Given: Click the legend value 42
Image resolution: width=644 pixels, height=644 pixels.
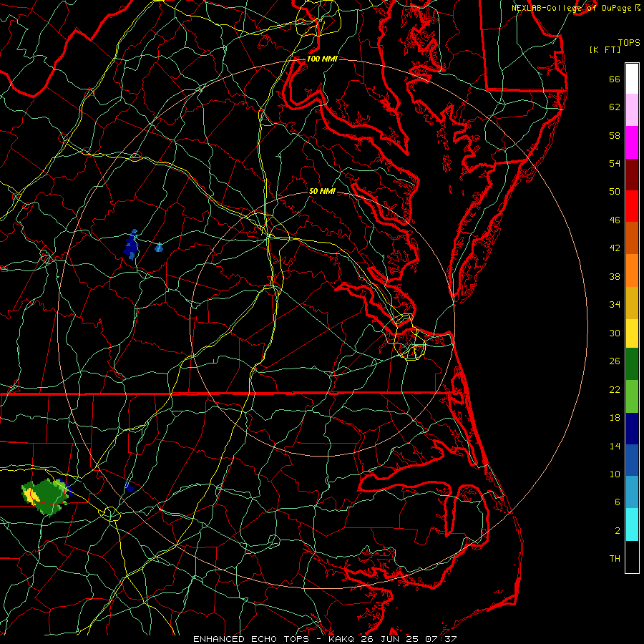Looking at the screenshot, I should click(615, 248).
